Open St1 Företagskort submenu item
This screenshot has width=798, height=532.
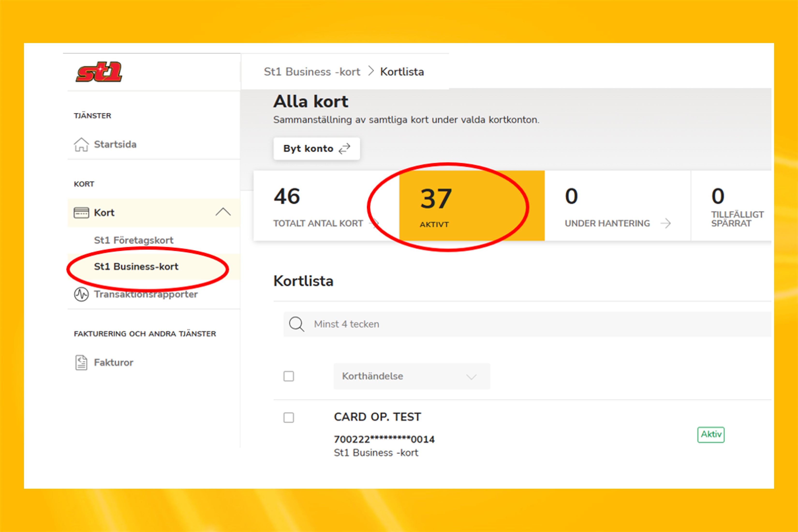[x=134, y=240]
